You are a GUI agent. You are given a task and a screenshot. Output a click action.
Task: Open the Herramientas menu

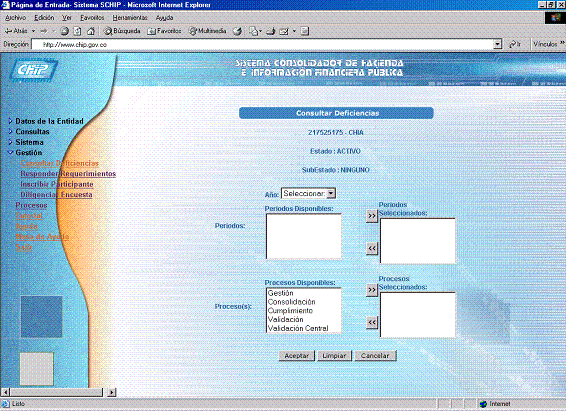(x=130, y=18)
